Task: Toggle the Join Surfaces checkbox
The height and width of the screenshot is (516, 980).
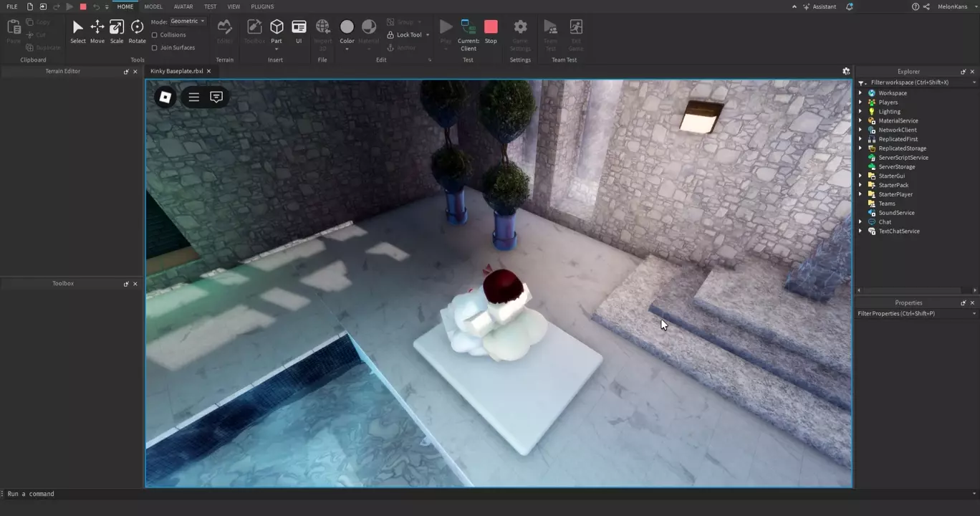Action: 155,48
